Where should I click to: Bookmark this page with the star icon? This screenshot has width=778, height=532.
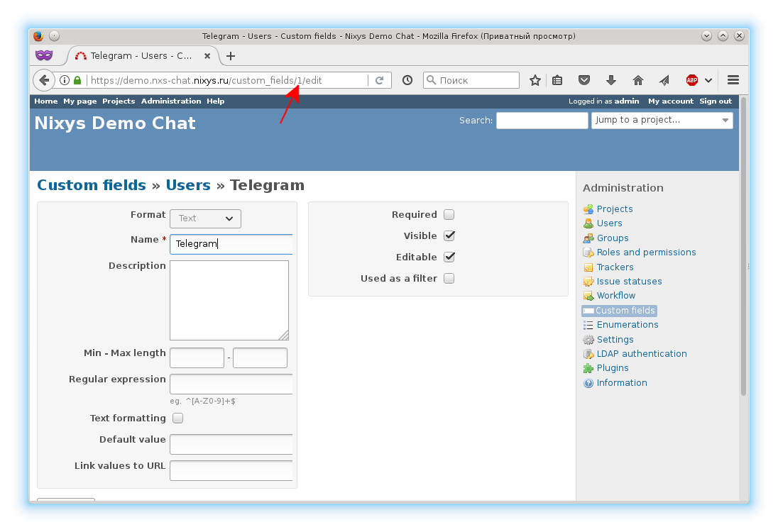tap(535, 80)
